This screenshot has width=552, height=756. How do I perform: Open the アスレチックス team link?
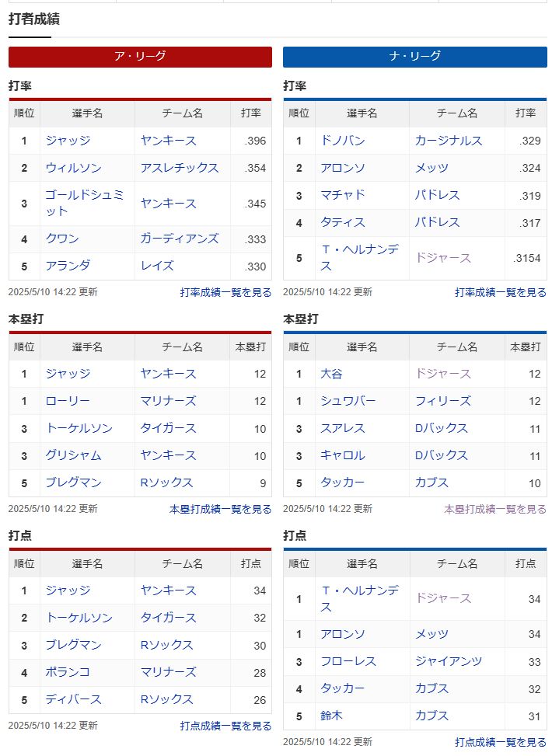click(x=180, y=168)
